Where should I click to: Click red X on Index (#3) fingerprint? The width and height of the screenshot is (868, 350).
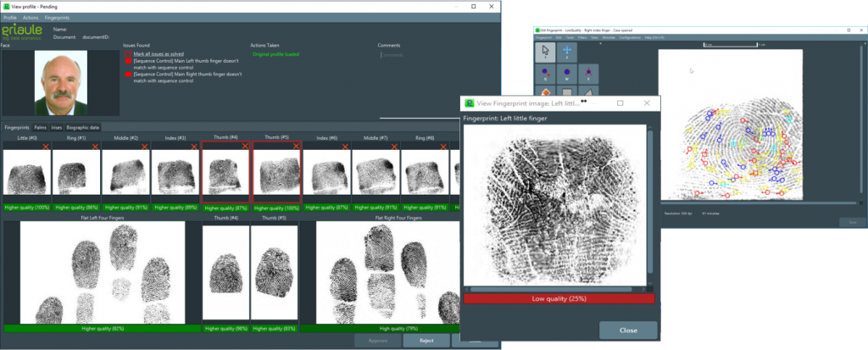click(x=195, y=147)
